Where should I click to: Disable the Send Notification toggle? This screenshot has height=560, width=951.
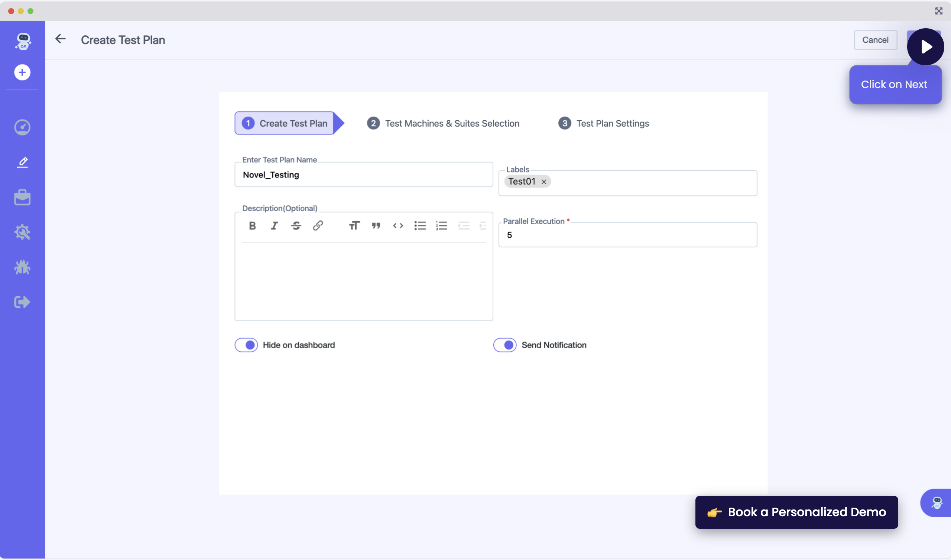pos(504,345)
